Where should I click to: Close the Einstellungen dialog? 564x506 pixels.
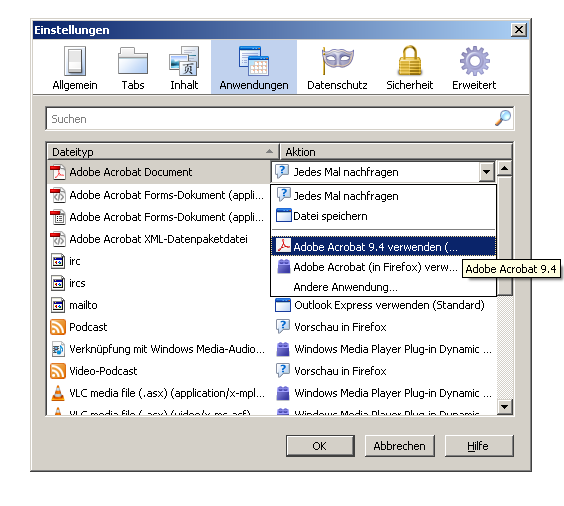[x=519, y=29]
